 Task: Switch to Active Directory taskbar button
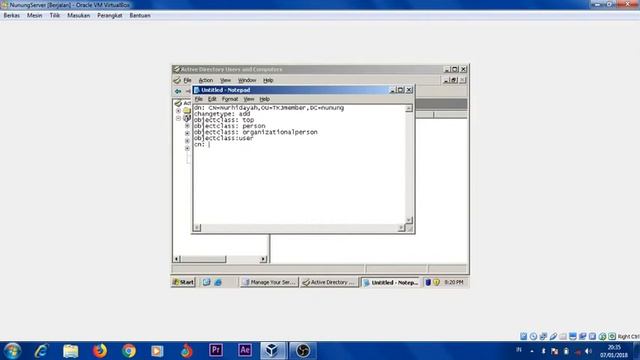point(329,282)
